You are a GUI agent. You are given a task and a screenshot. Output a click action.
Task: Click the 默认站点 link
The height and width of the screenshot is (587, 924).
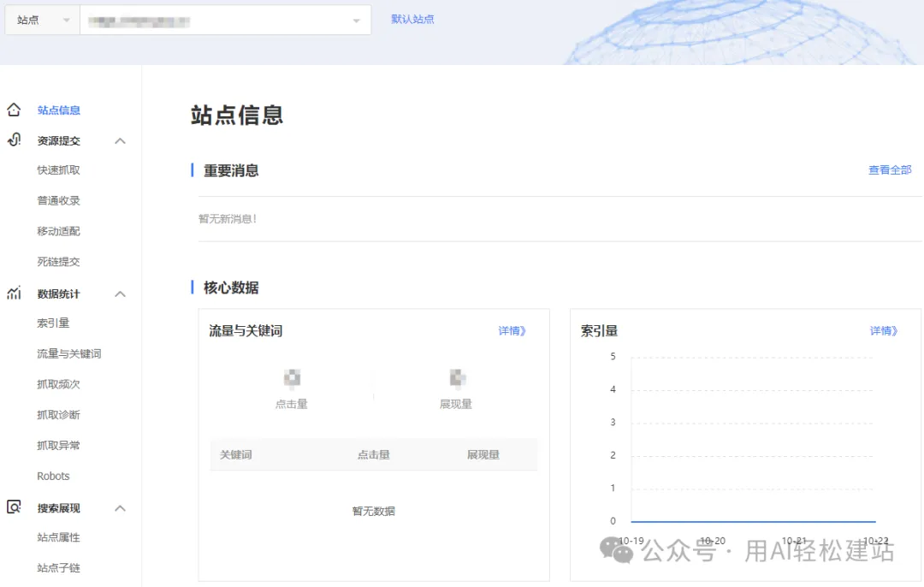[411, 19]
